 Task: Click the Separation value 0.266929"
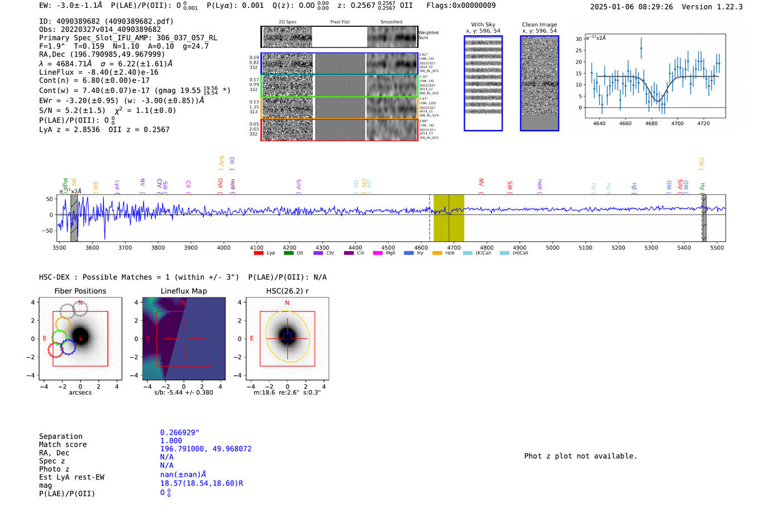(x=180, y=433)
